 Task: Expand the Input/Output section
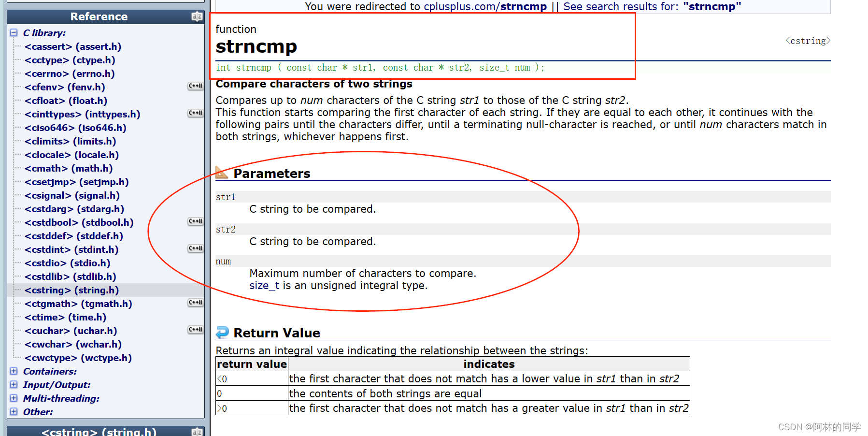tap(13, 384)
